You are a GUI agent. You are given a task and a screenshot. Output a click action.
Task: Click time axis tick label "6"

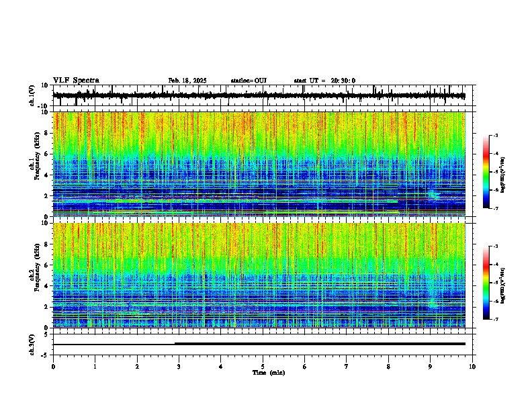click(x=304, y=367)
